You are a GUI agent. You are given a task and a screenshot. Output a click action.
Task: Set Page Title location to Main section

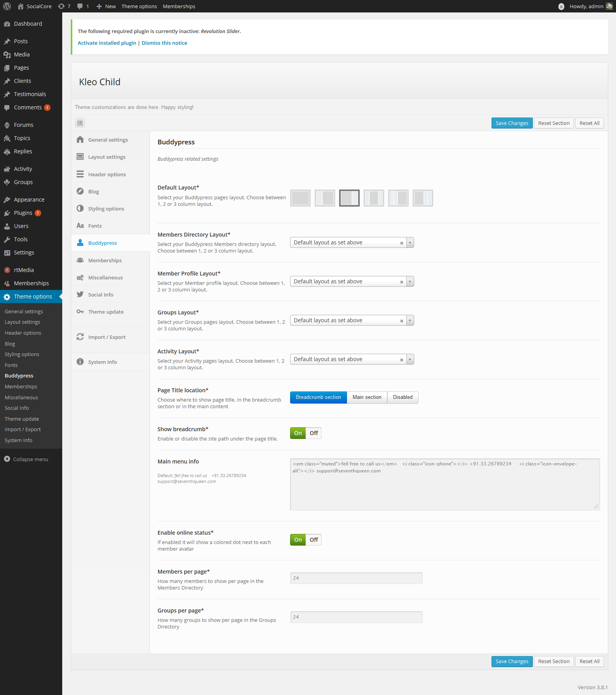click(367, 397)
